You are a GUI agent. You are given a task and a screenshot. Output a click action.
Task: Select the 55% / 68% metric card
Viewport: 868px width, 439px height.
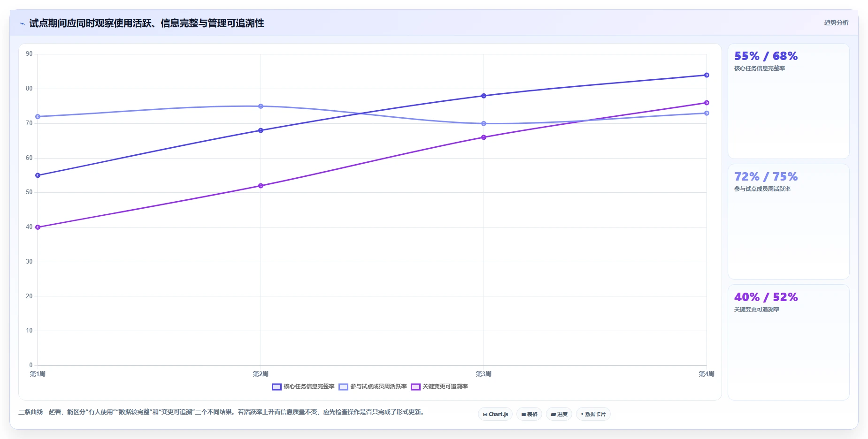tap(788, 101)
